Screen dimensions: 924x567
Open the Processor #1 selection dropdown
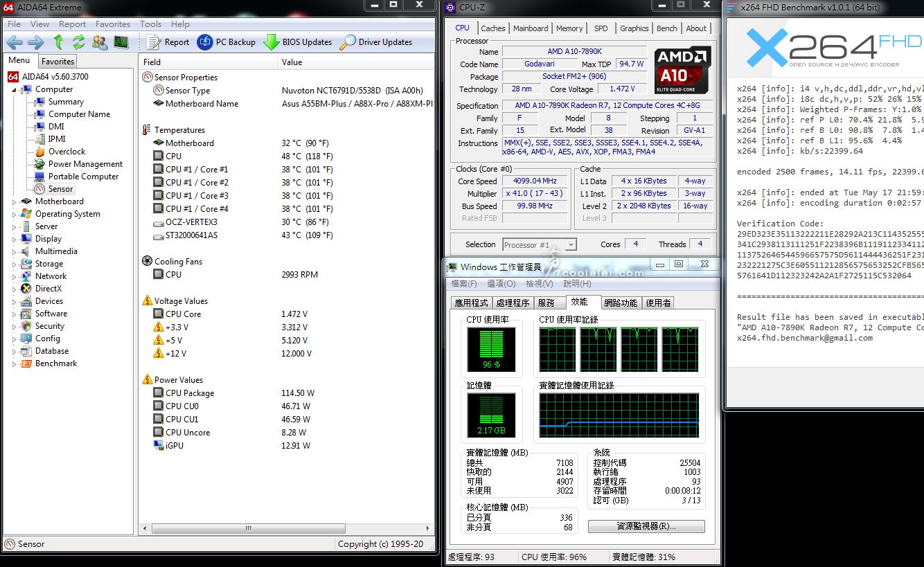[x=571, y=245]
